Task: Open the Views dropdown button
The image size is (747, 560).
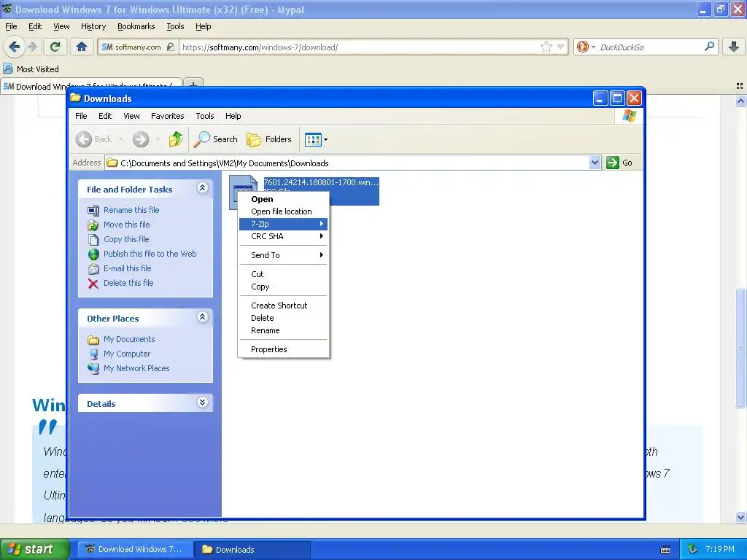Action: pyautogui.click(x=317, y=139)
